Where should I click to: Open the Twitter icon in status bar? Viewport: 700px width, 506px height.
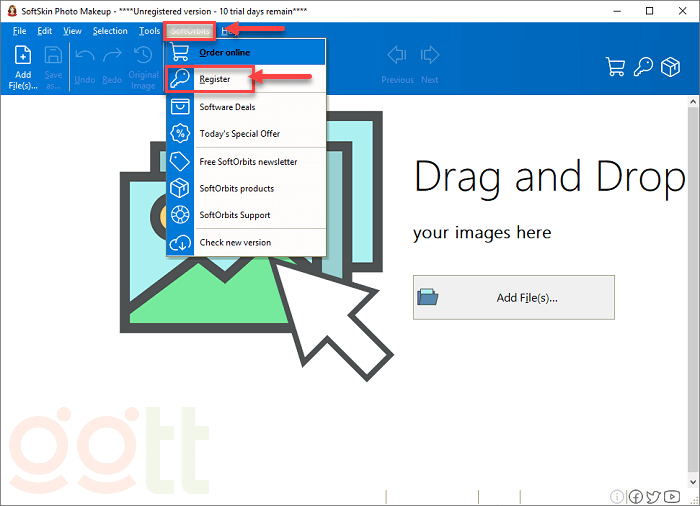(x=653, y=496)
